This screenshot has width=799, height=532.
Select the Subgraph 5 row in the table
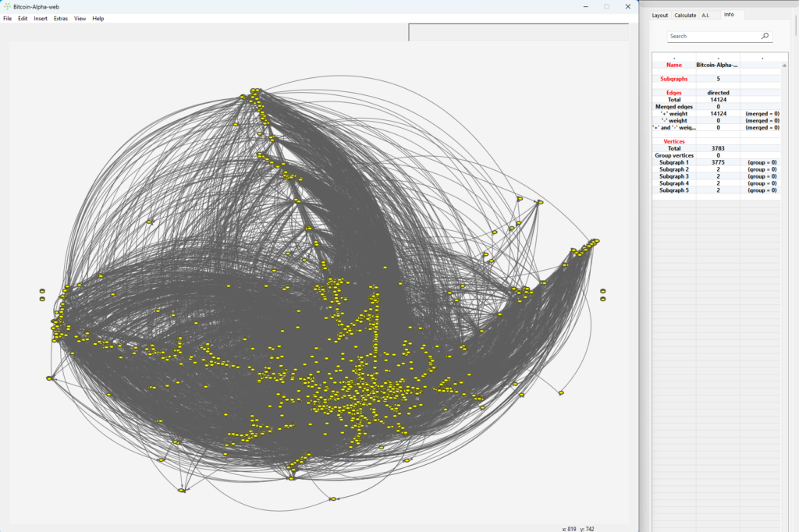[674, 190]
